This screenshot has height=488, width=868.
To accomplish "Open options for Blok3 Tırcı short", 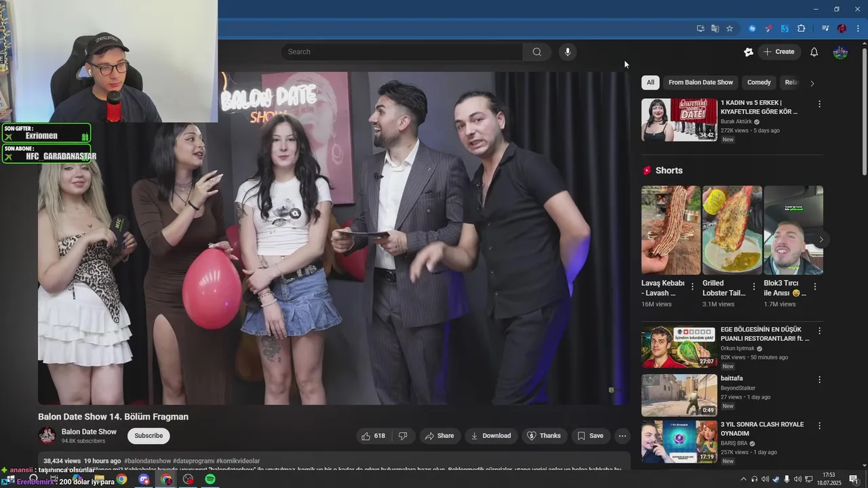I will point(814,287).
